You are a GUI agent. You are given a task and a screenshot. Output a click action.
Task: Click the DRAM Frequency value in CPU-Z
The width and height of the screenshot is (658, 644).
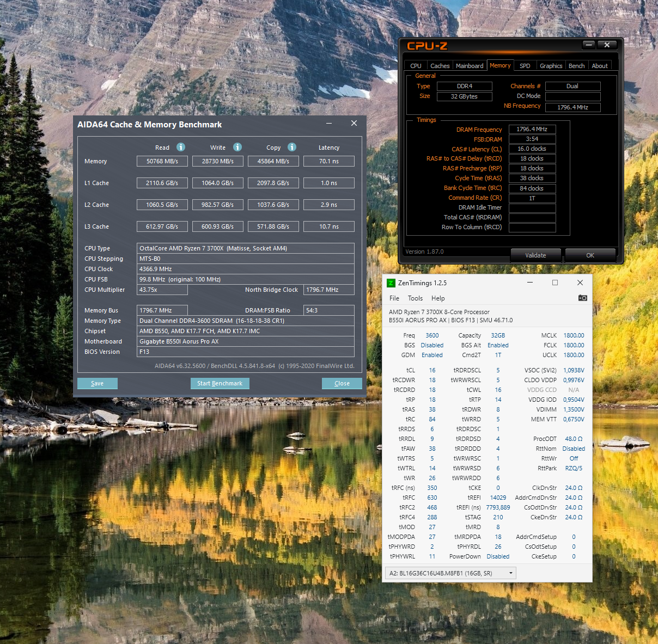point(532,130)
